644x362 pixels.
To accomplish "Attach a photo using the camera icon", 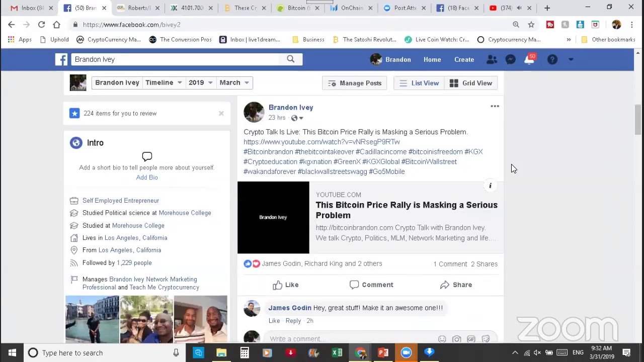I will (456, 339).
